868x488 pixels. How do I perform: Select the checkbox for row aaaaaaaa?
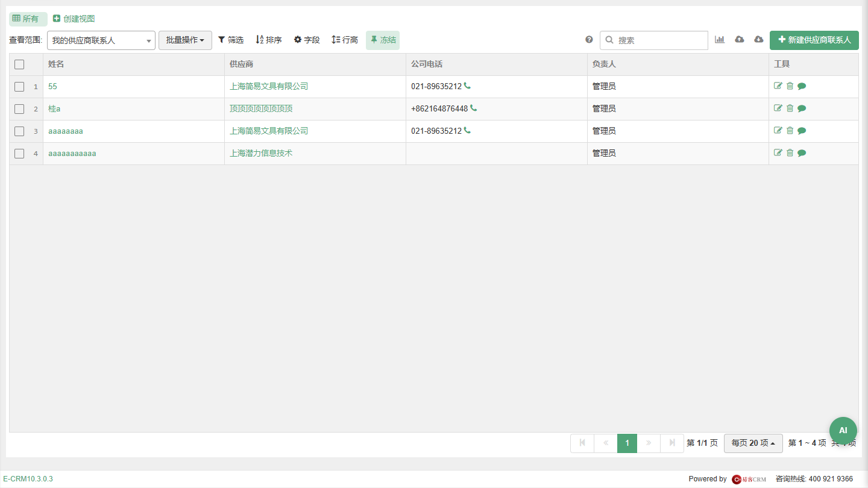(19, 131)
